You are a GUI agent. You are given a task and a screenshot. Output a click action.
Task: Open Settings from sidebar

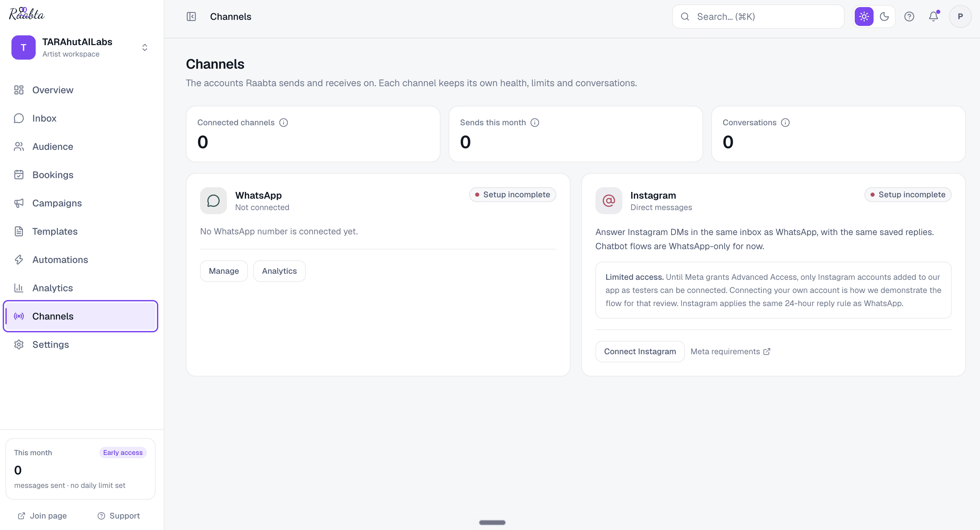pyautogui.click(x=80, y=345)
